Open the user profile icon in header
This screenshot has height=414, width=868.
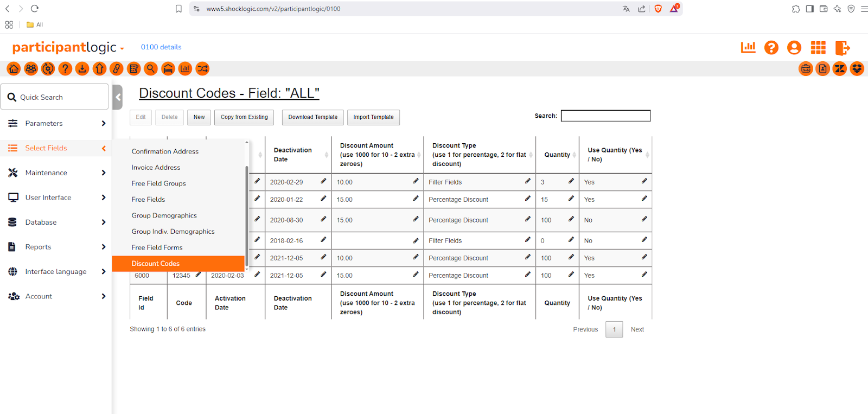794,48
